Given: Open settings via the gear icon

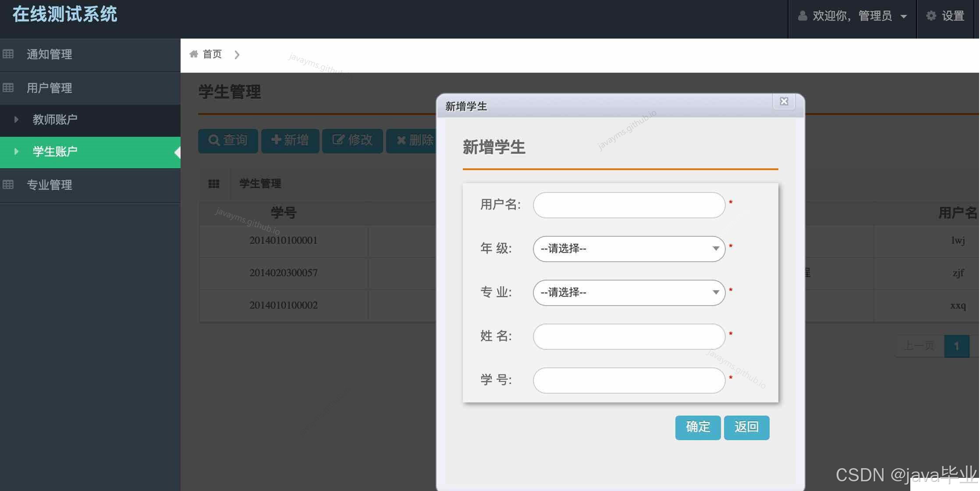Looking at the screenshot, I should (x=931, y=16).
